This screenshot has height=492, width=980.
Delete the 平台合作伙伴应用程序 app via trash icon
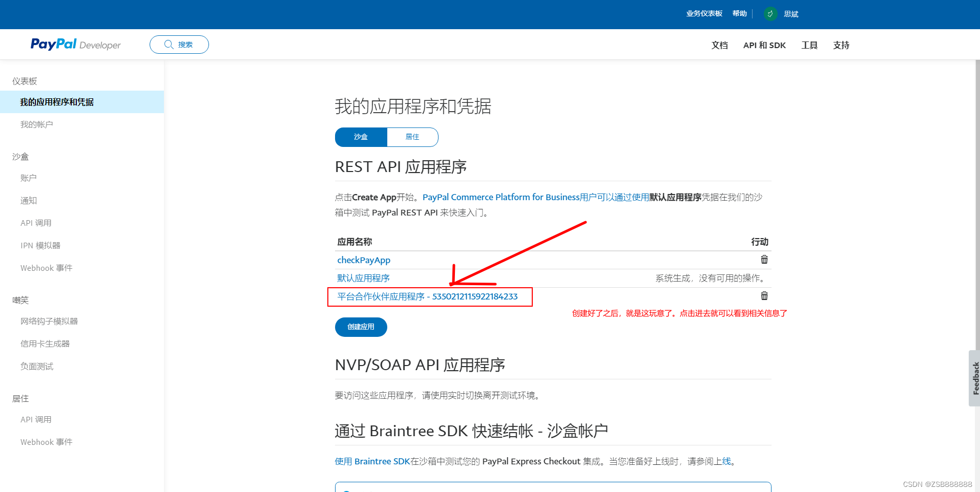[x=764, y=296]
